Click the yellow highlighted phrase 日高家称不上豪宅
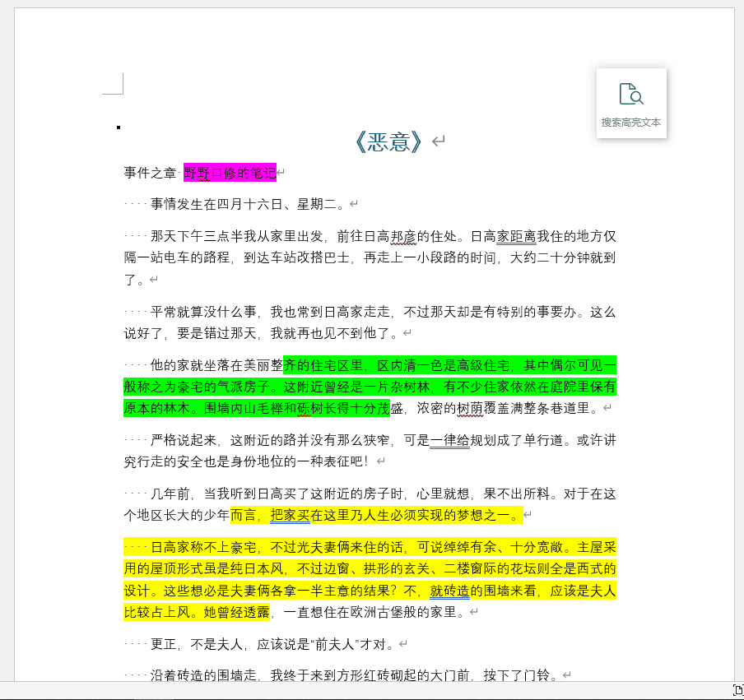The width and height of the screenshot is (744, 700). coord(203,547)
